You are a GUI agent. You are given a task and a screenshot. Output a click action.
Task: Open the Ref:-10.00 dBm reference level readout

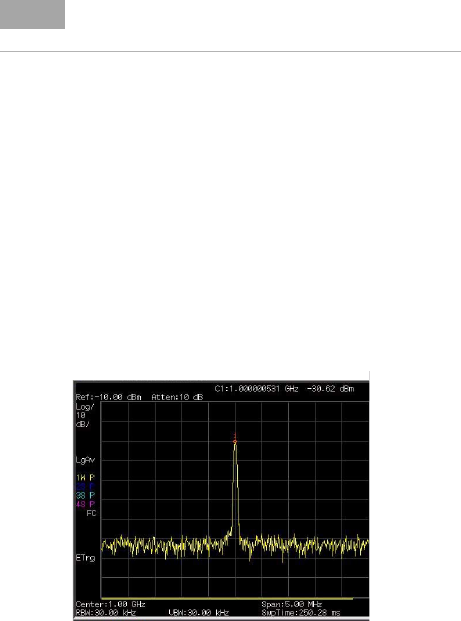tap(109, 397)
